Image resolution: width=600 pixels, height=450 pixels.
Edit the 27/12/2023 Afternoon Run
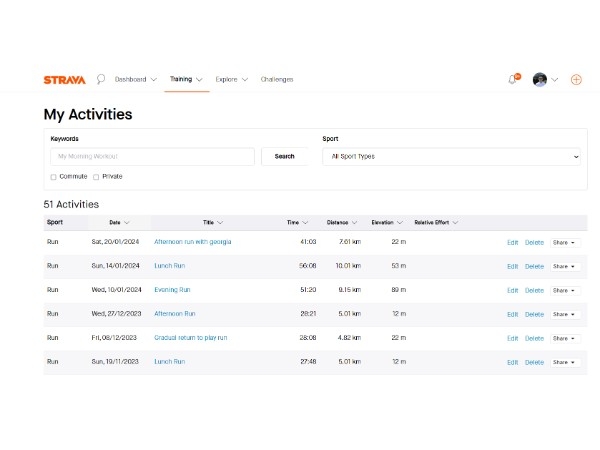(512, 315)
